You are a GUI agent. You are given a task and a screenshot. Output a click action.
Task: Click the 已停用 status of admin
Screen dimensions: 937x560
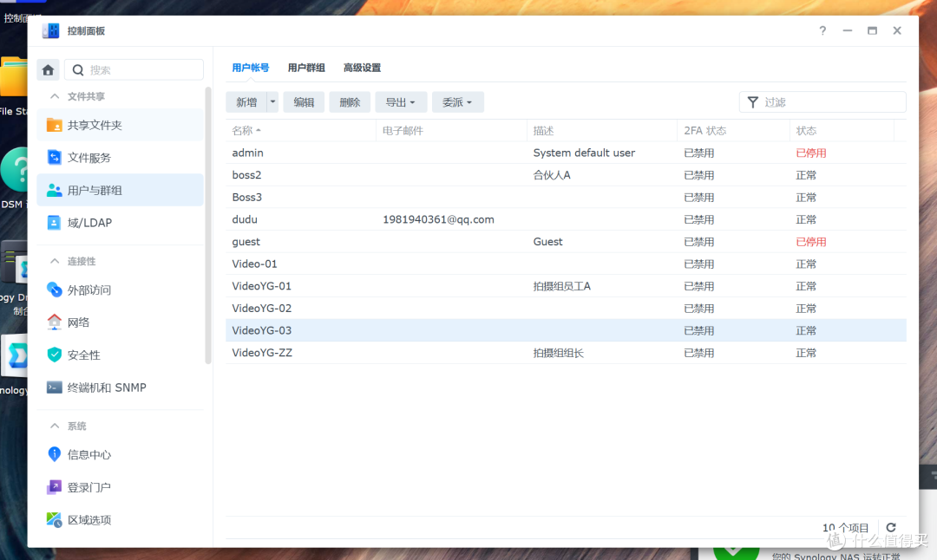(x=811, y=153)
